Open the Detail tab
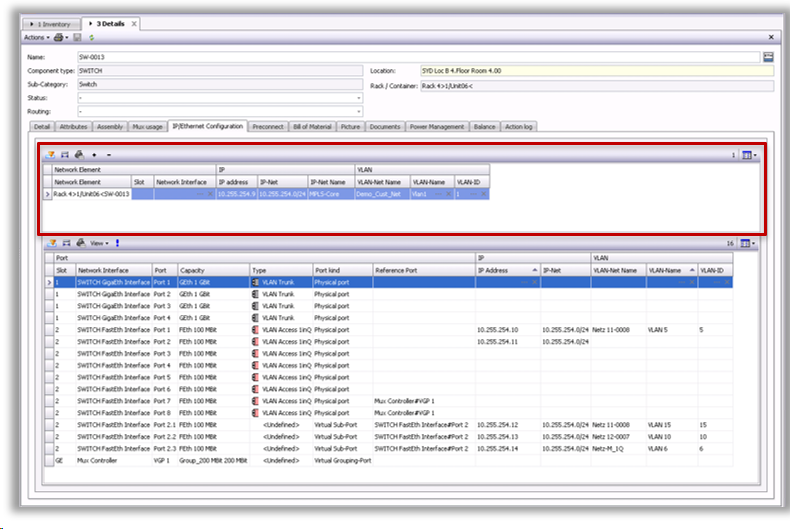796x529 pixels. tap(42, 126)
